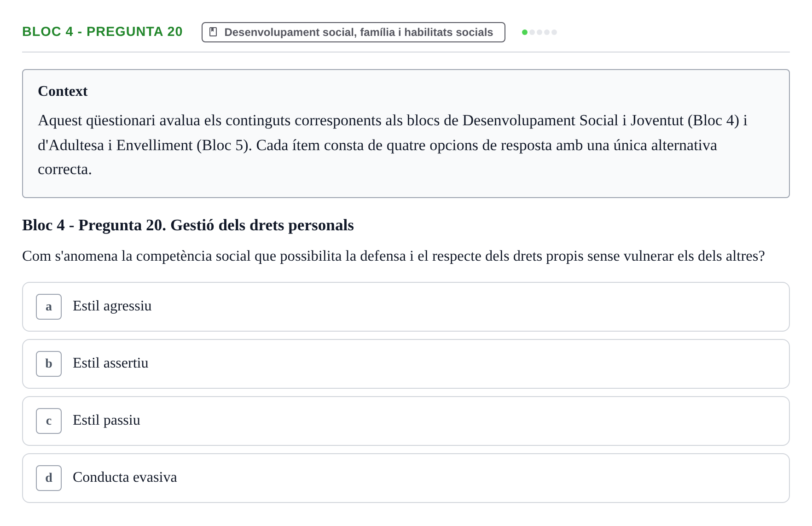
Task: Click the book icon in the topic tag
Action: (x=213, y=32)
